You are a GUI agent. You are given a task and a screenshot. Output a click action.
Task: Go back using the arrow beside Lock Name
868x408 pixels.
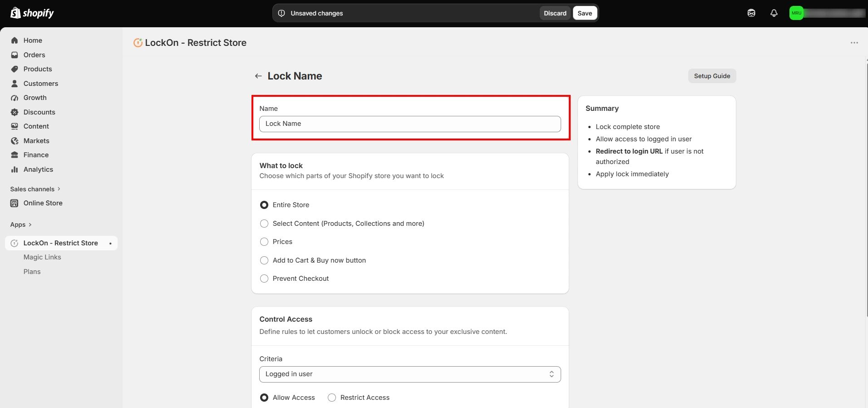click(x=258, y=76)
